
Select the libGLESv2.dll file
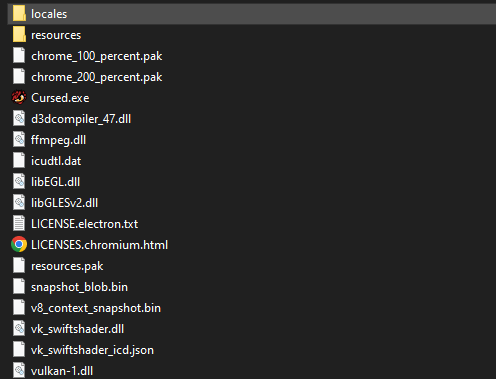tap(64, 203)
